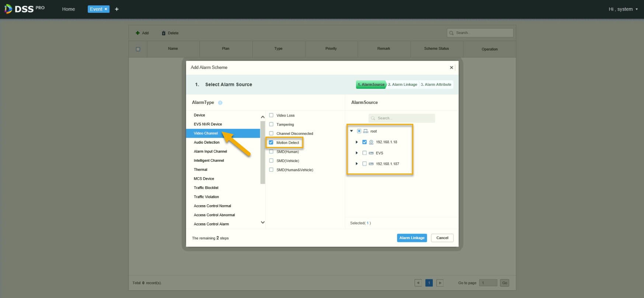Select the Audio Detection alarm type
The image size is (644, 298).
coord(207,143)
